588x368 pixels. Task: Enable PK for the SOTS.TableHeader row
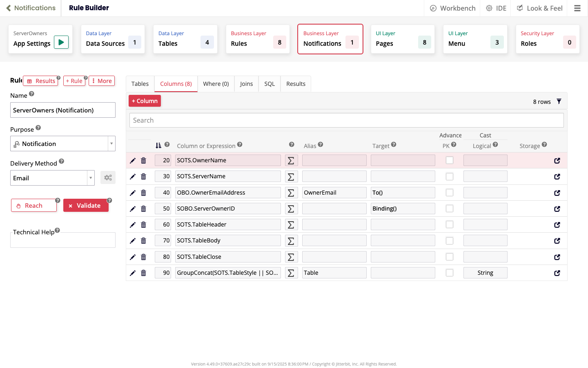pos(450,224)
